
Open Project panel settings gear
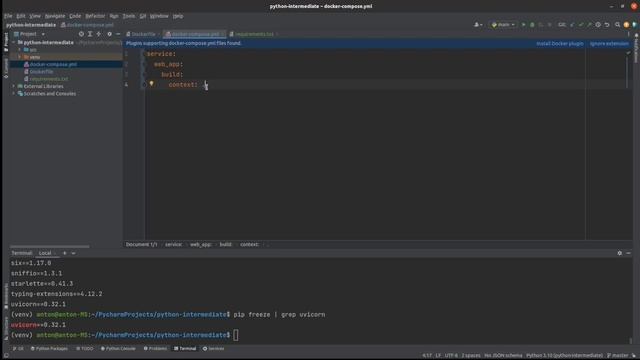point(109,34)
